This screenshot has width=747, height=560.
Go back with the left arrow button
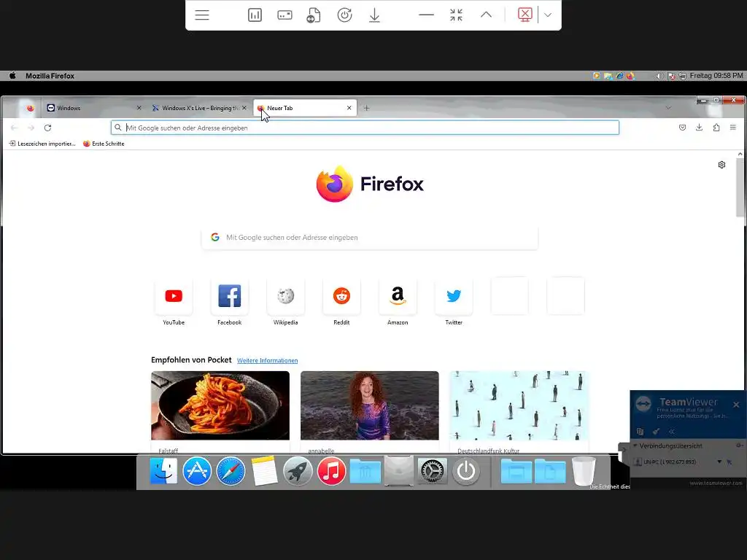pos(14,128)
